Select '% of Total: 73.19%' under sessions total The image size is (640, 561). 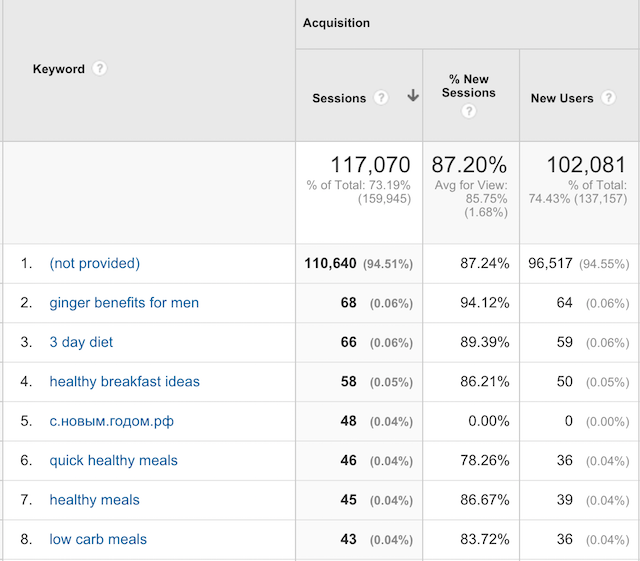tap(358, 185)
